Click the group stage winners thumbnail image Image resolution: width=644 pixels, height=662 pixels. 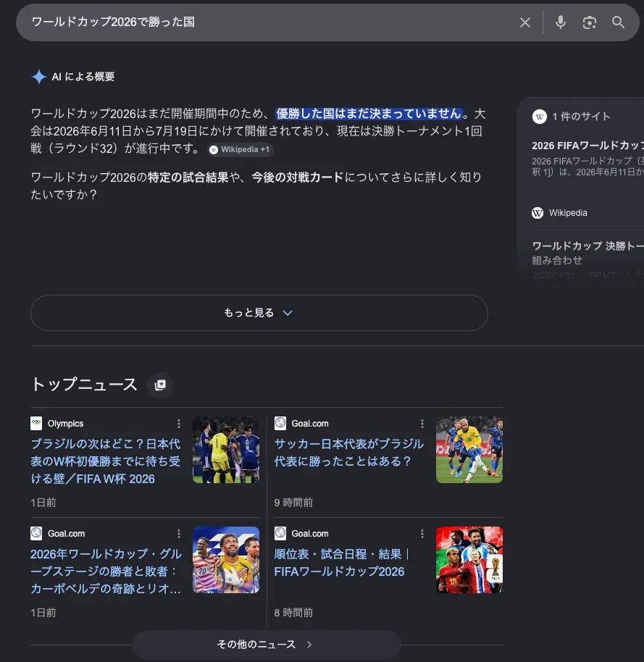click(226, 560)
